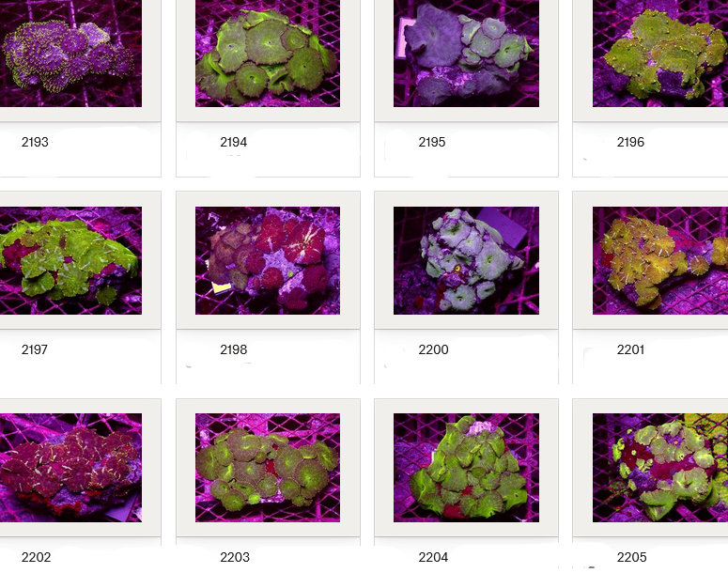Open the pale gray coral image 2200

click(466, 260)
